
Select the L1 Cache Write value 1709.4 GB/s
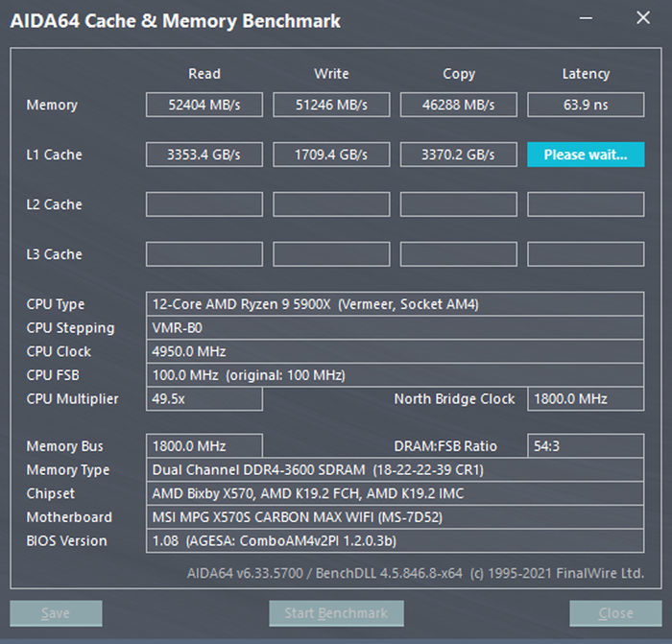point(331,155)
